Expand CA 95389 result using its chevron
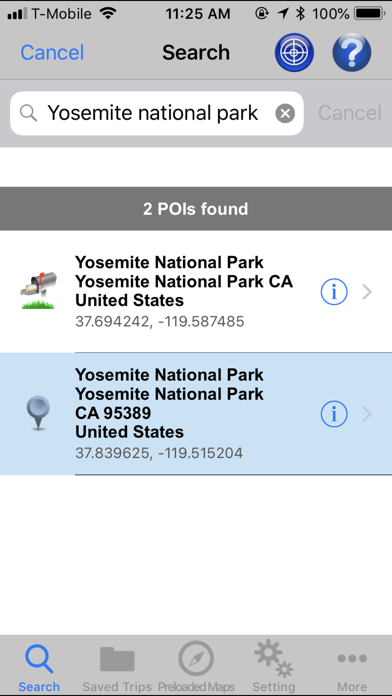The image size is (392, 696). click(367, 414)
